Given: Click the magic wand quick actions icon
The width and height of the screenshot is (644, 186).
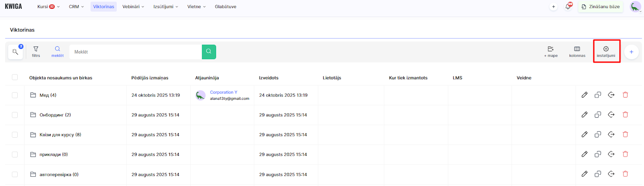Looking at the screenshot, I should [x=15, y=52].
